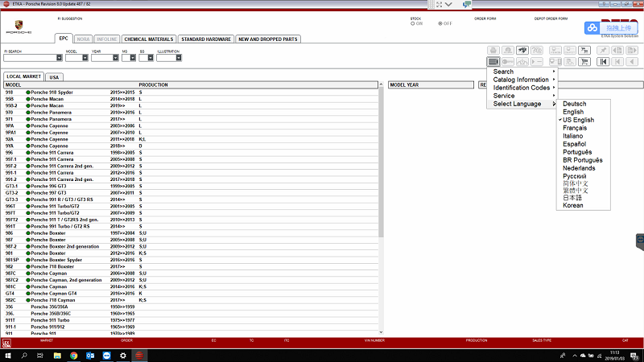Jump to first record with bar-arrow icon

[x=603, y=62]
